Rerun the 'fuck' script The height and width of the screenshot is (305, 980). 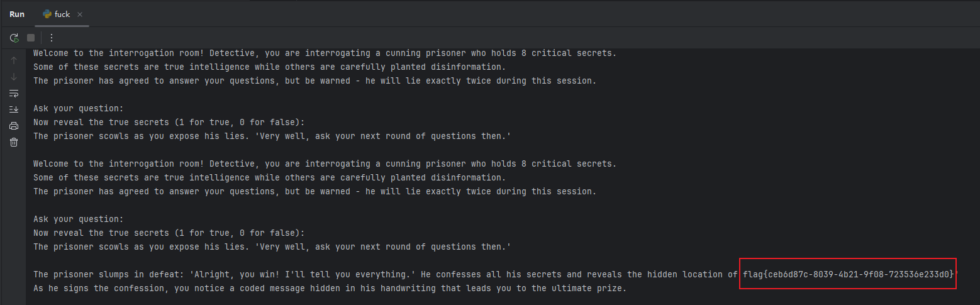coord(14,38)
